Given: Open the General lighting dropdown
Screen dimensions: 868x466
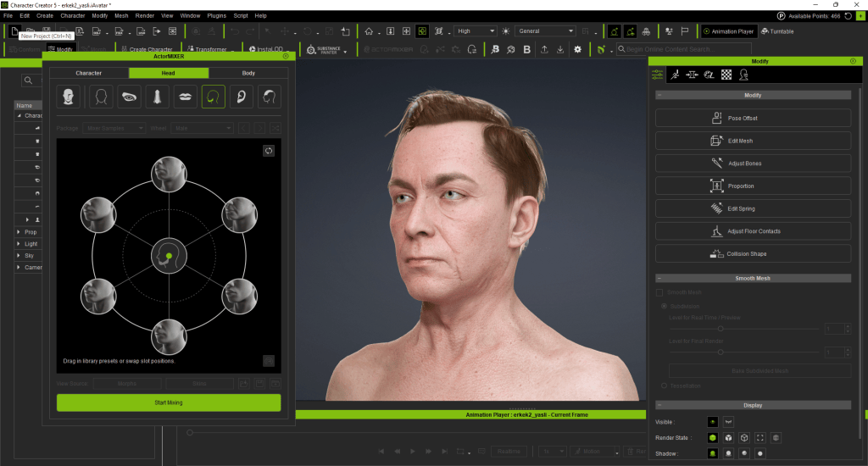Looking at the screenshot, I should [545, 31].
